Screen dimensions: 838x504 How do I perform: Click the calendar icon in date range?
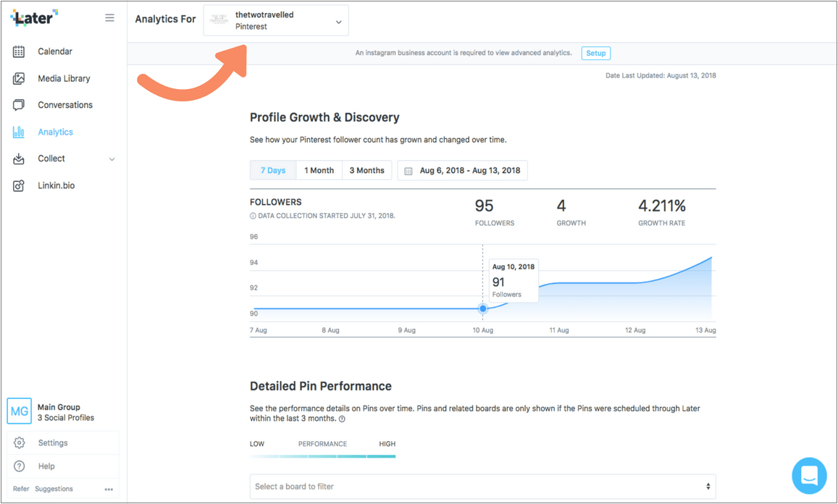coord(408,171)
